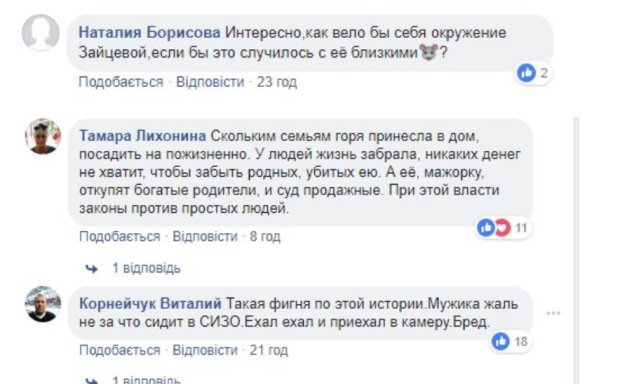The width and height of the screenshot is (620, 384).
Task: Click the like icon with count 18
Action: pyautogui.click(x=501, y=341)
